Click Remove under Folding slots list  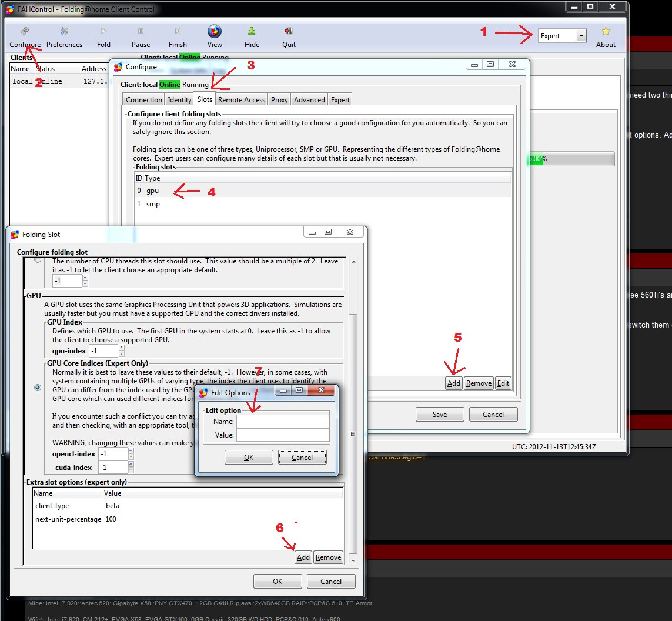(x=479, y=383)
